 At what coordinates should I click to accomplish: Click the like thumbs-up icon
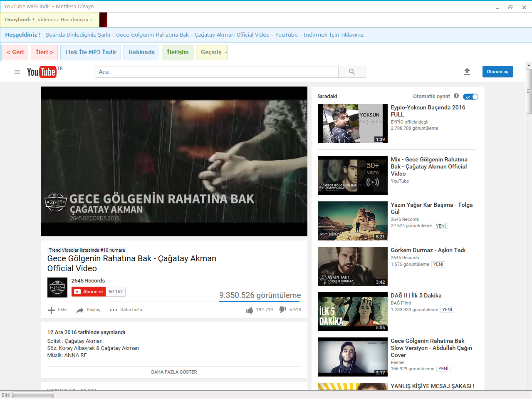250,310
